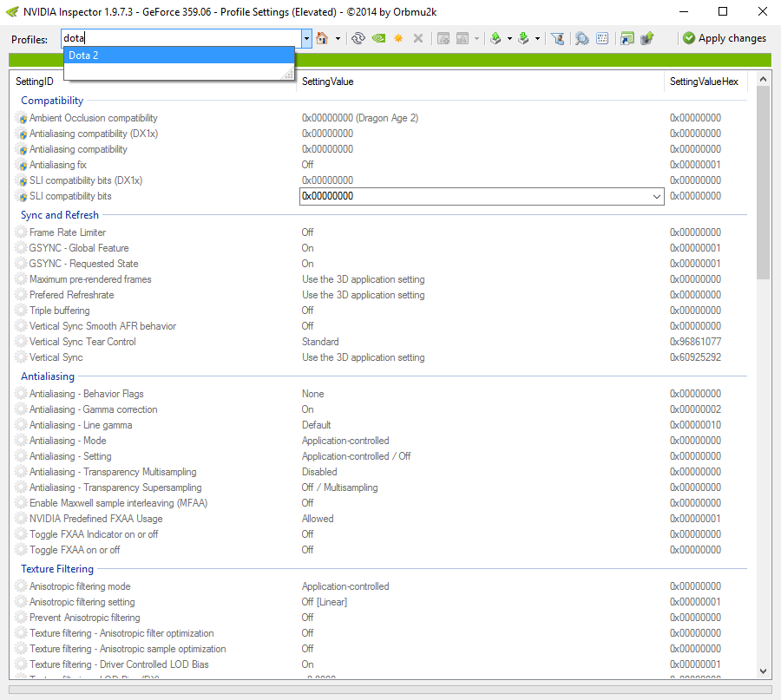This screenshot has width=781, height=700.
Task: Click the scrollbar up arrow
Action: [763, 79]
